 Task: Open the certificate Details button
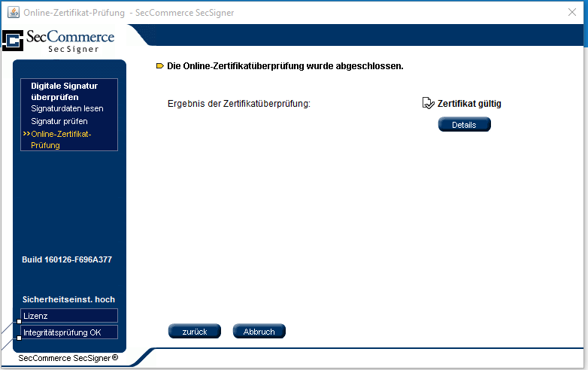click(464, 124)
